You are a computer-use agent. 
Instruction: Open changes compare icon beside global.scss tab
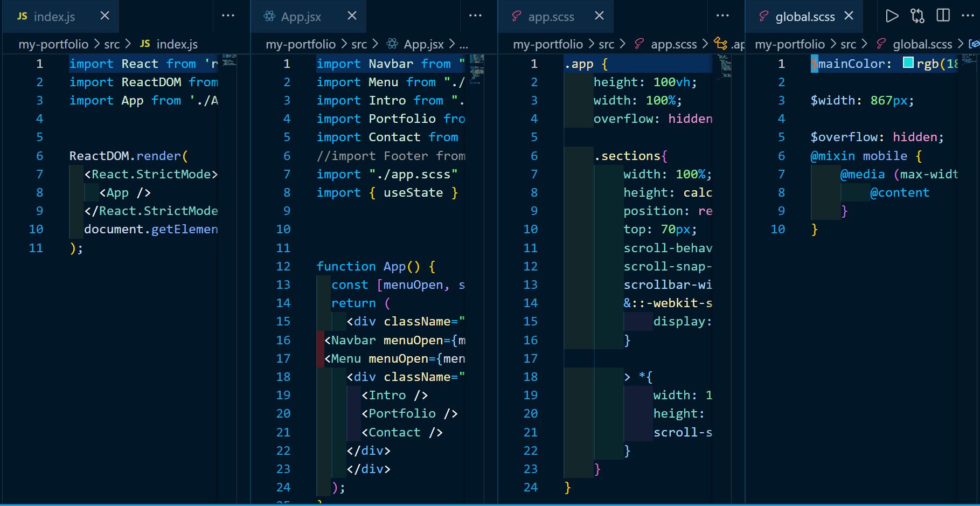(918, 16)
